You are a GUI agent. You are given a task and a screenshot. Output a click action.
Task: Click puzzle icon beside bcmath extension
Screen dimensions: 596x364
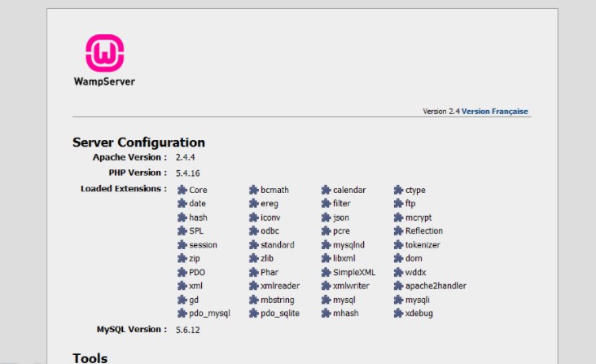(253, 190)
